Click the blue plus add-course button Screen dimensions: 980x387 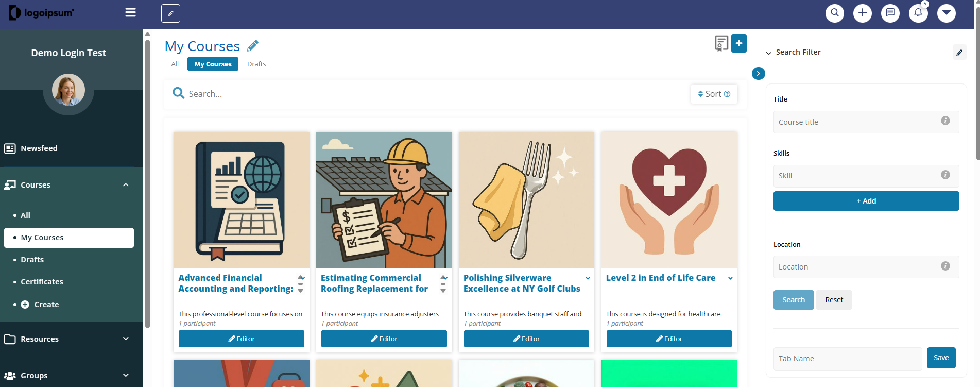pos(739,43)
